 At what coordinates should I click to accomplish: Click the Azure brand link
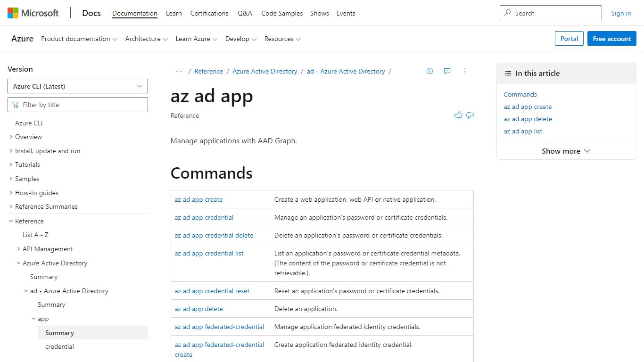pyautogui.click(x=23, y=39)
